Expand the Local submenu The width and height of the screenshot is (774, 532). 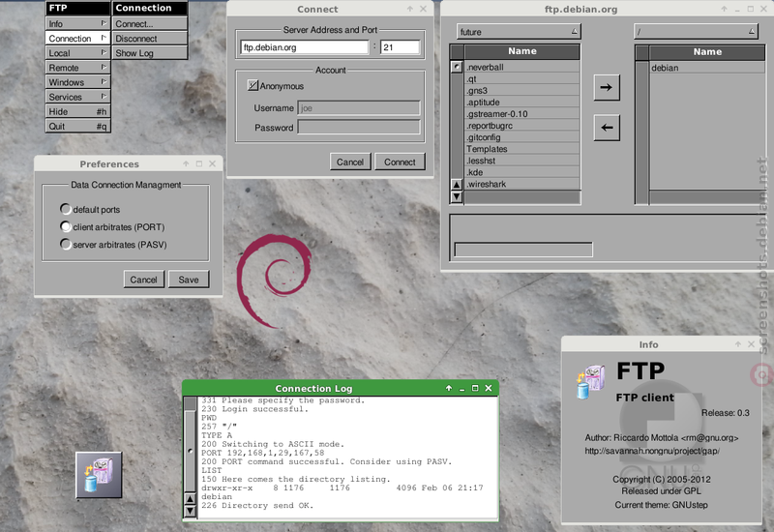point(78,53)
